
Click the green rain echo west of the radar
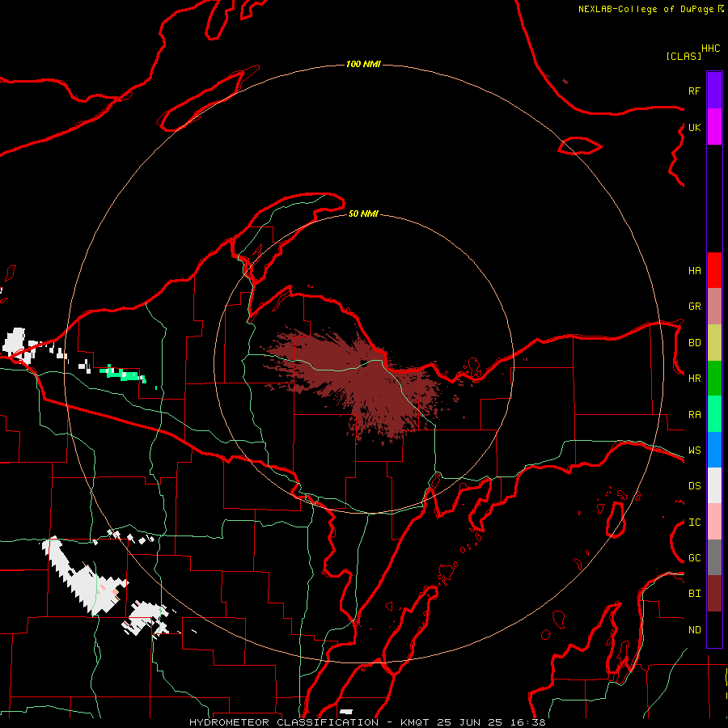click(x=123, y=374)
